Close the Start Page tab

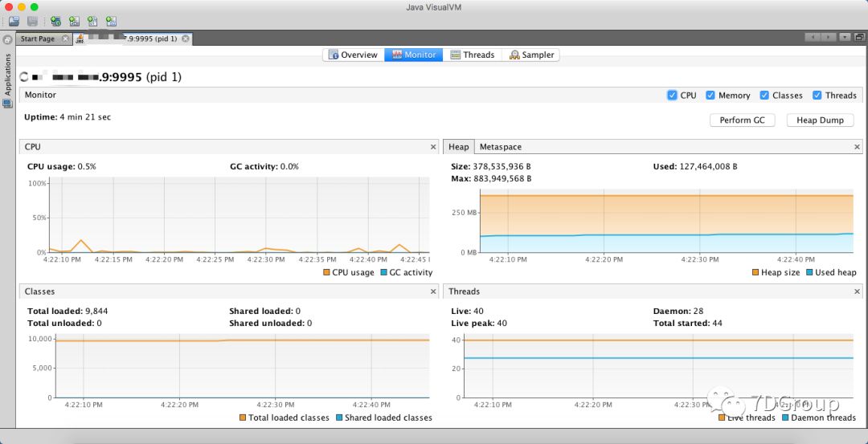(65, 39)
